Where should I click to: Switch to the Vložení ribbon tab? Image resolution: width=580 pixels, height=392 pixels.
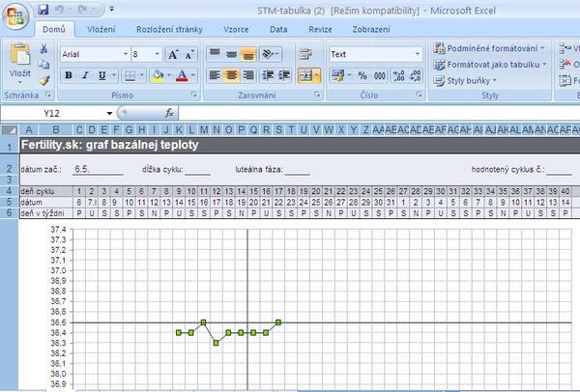coord(101,30)
